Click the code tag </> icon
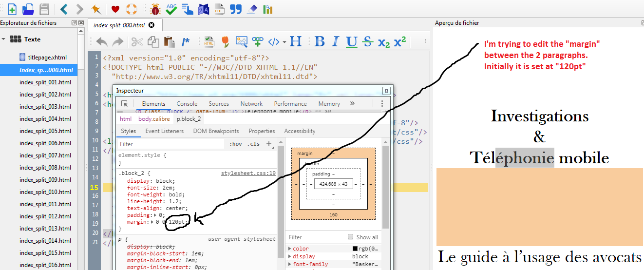 [x=274, y=42]
